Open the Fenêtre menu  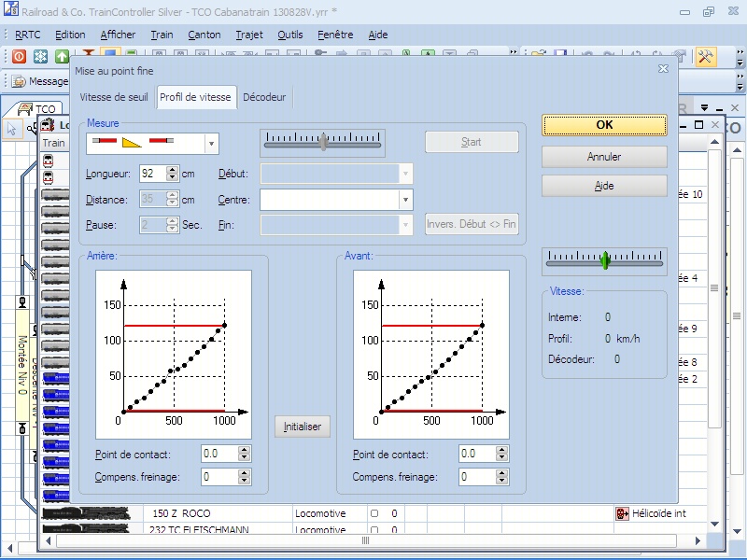(x=335, y=35)
